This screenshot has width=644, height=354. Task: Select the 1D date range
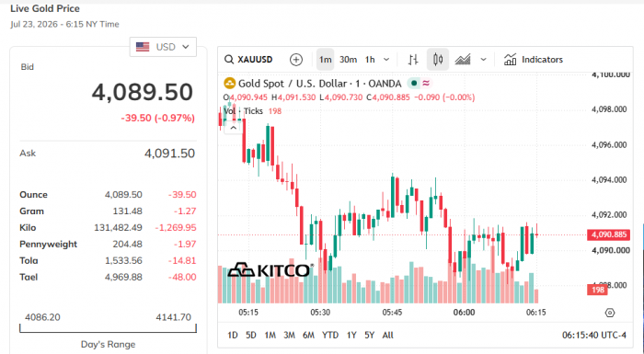click(233, 335)
